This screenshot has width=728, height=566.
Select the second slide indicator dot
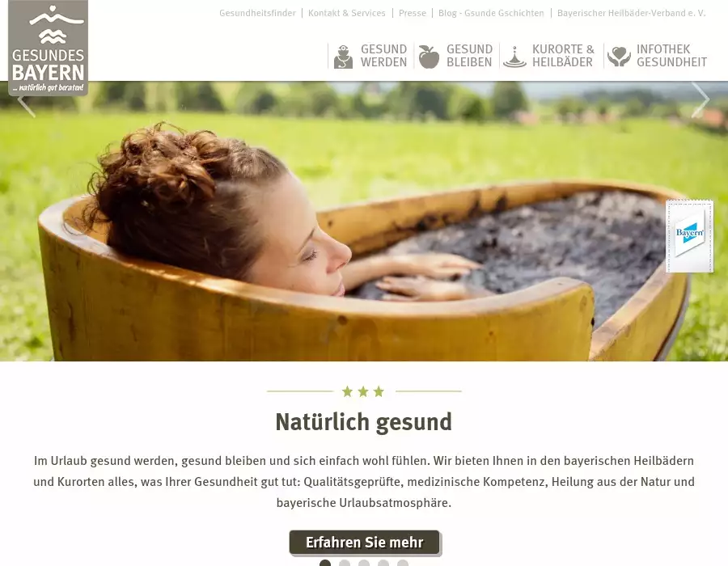point(345,563)
